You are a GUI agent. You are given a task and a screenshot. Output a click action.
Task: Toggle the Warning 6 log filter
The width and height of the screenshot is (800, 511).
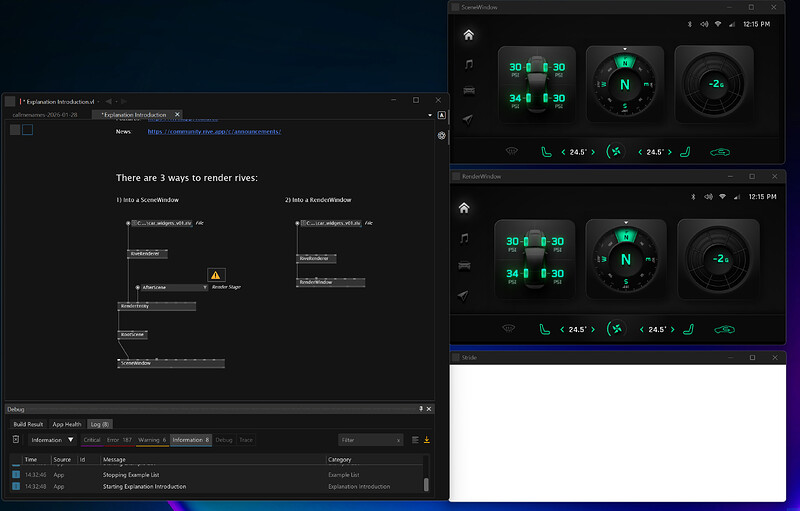click(x=152, y=440)
